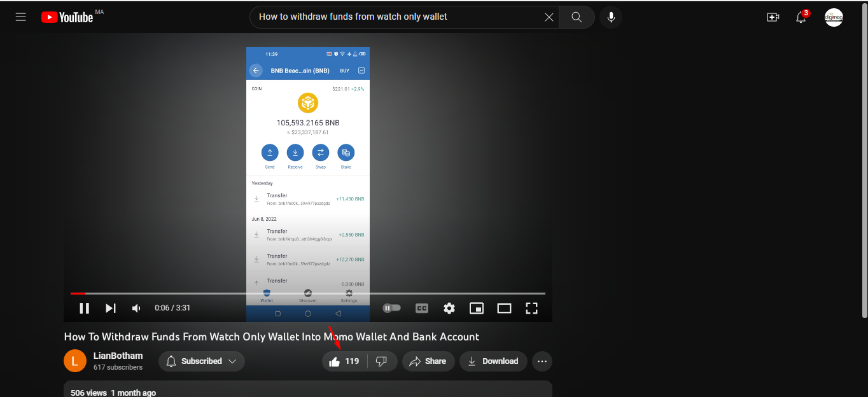Like the video with thumbs up 119
Image resolution: width=868 pixels, height=397 pixels.
[344, 361]
